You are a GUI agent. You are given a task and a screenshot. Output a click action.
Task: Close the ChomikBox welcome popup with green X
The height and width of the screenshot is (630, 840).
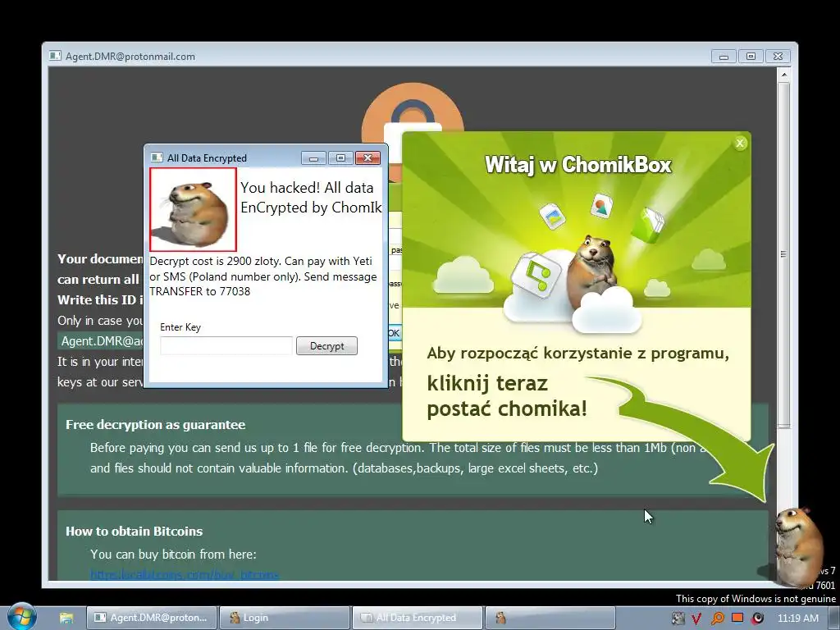pos(740,143)
